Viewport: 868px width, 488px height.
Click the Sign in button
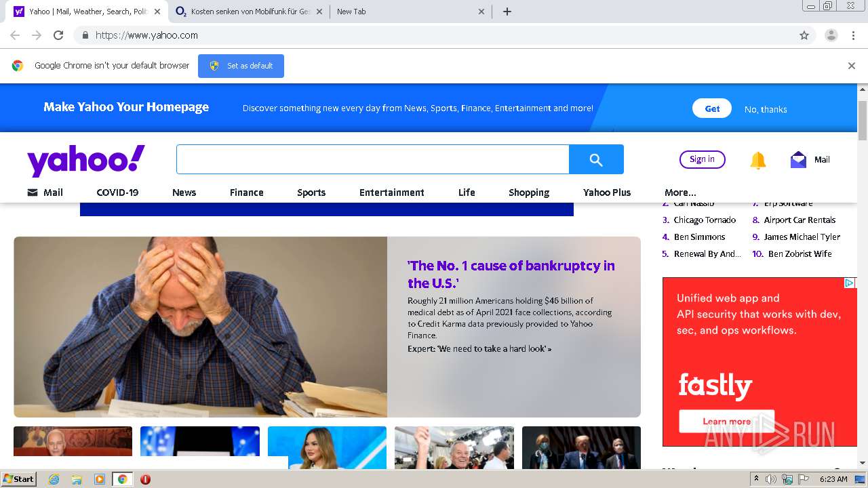[702, 159]
